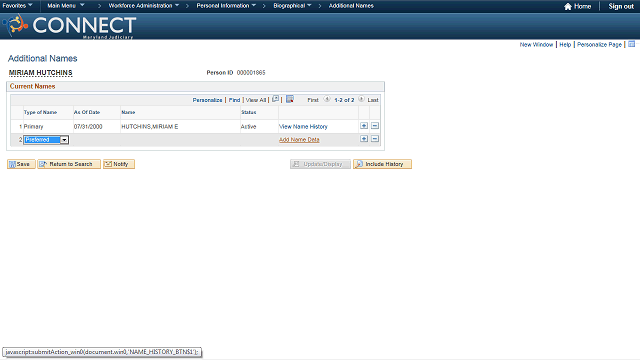
Task: Click the HUTCHINS,MIRIAM E name cell
Action: (150, 127)
